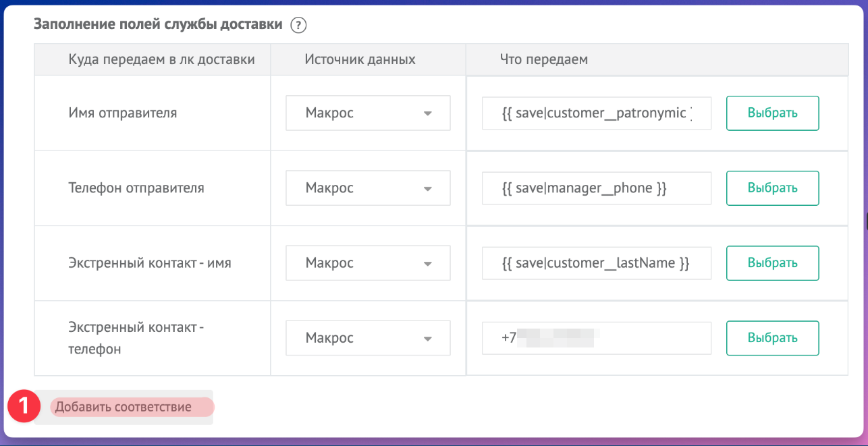
Task: Focus the customer__lastName macro input field
Action: 597,262
